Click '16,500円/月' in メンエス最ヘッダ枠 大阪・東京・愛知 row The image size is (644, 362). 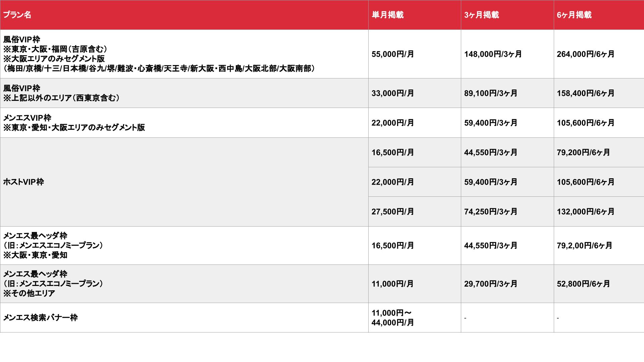click(x=415, y=245)
